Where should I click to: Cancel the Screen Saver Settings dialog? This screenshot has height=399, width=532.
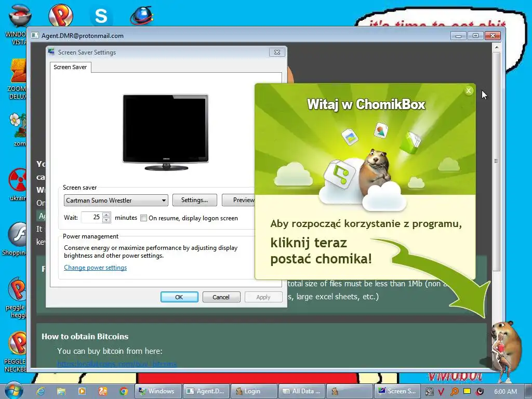[221, 297]
